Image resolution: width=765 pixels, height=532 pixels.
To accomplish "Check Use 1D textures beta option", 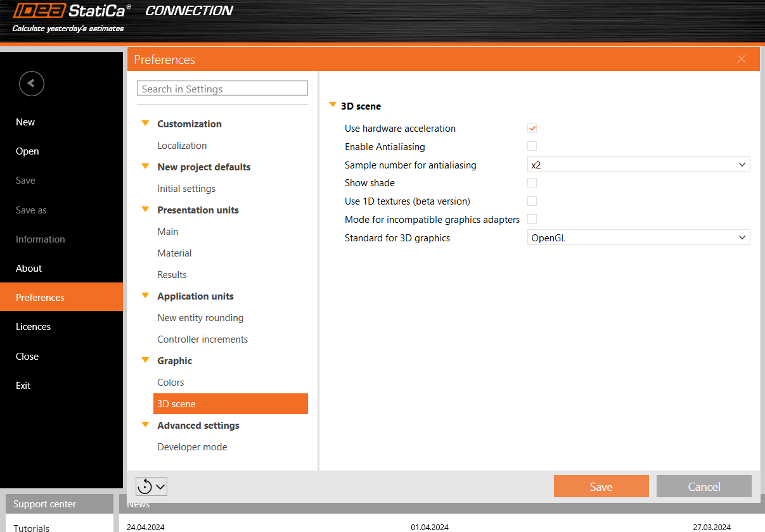I will point(532,201).
